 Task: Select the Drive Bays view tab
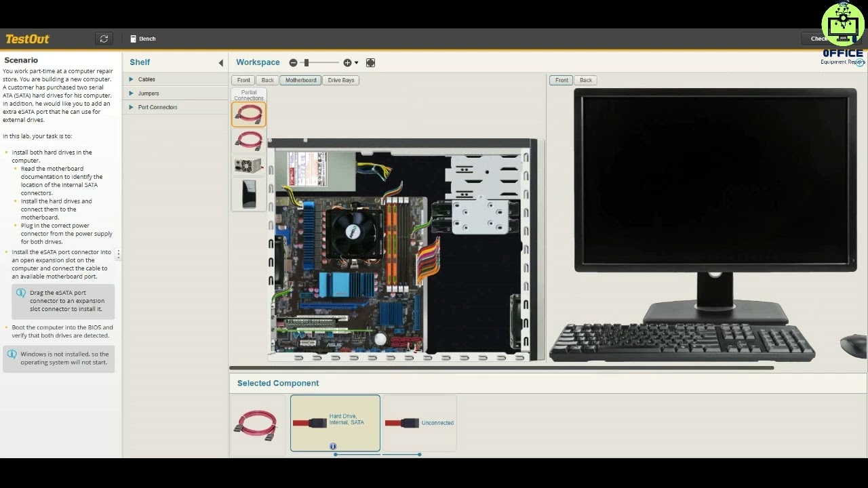pyautogui.click(x=341, y=80)
